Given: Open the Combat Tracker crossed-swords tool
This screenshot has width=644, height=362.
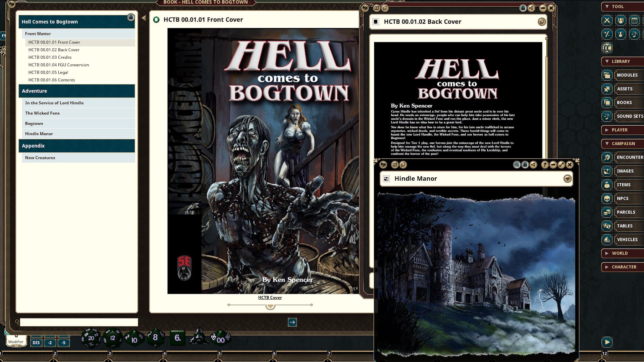Looking at the screenshot, I should pos(607,20).
